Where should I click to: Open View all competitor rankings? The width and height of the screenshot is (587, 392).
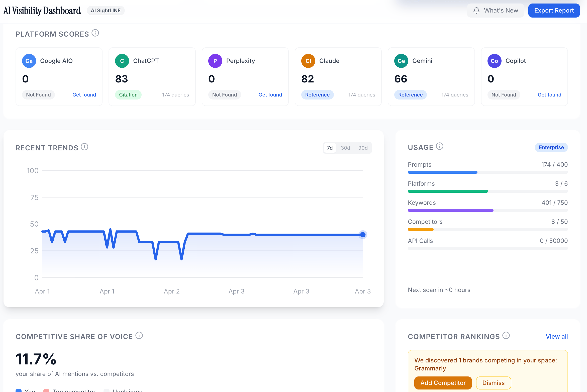click(x=557, y=337)
